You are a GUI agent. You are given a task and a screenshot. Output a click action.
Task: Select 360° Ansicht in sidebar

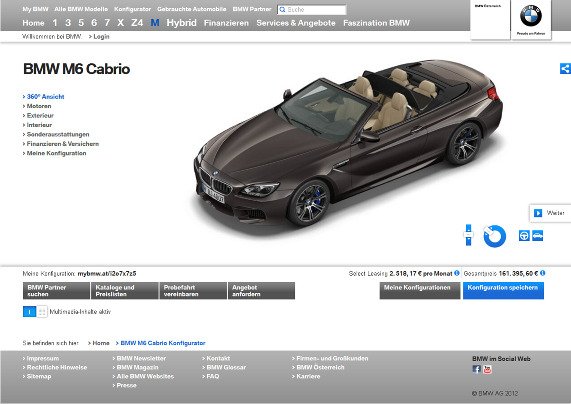(43, 97)
